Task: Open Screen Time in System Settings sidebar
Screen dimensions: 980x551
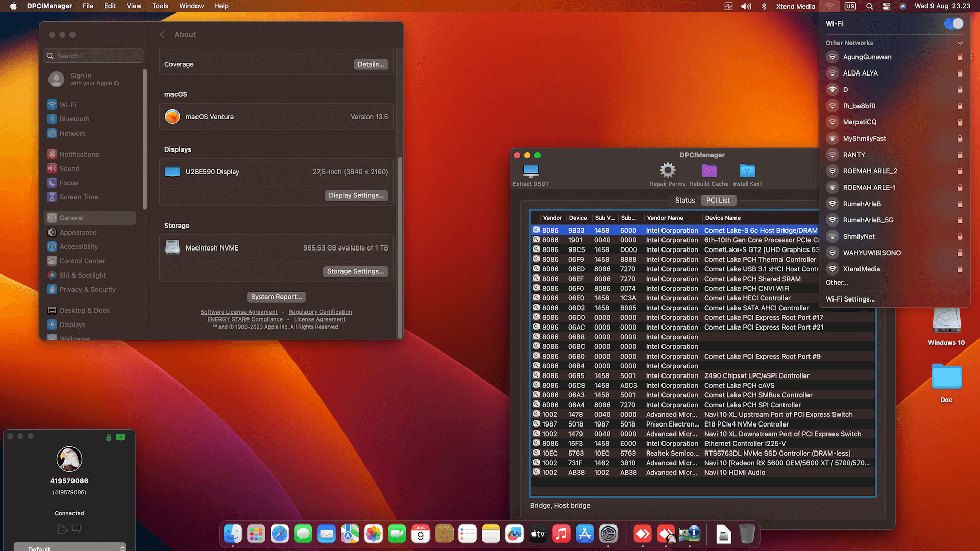Action: [78, 197]
